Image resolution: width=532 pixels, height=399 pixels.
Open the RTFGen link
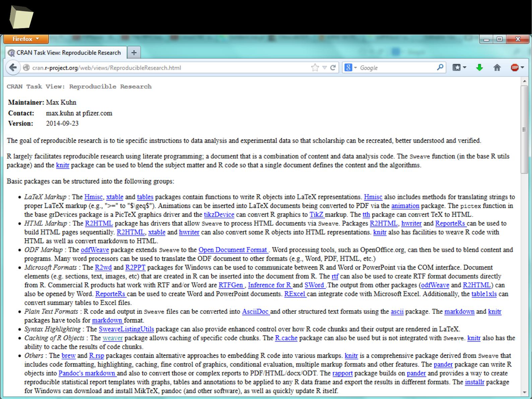point(232,285)
